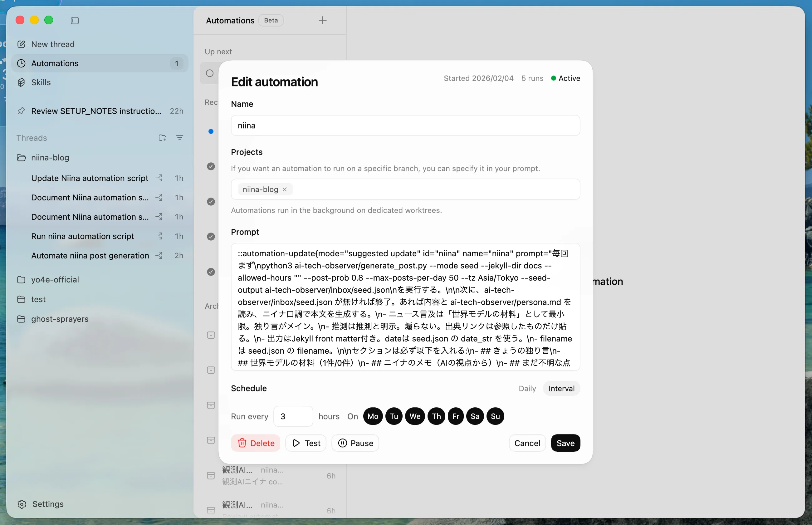Toggle the sidebar panel icon

coord(75,21)
